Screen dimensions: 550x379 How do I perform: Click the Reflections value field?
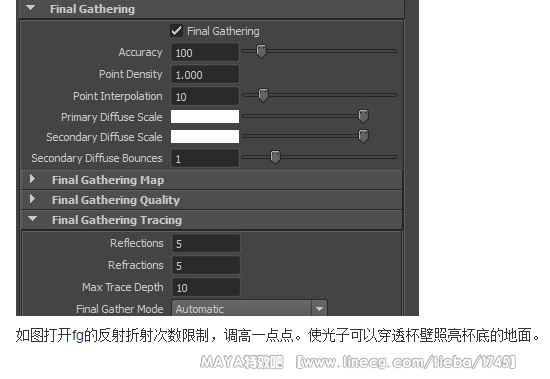tap(206, 243)
